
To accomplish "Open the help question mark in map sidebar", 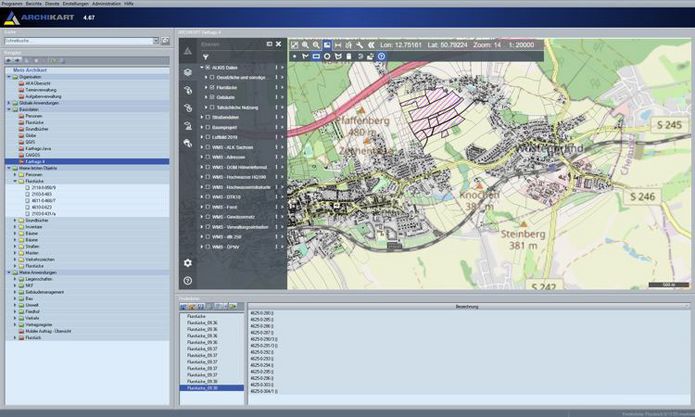I will [187, 281].
